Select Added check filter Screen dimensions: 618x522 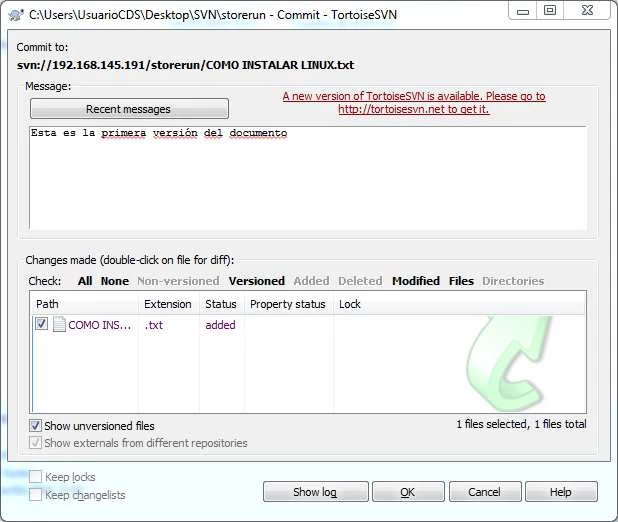click(x=311, y=281)
